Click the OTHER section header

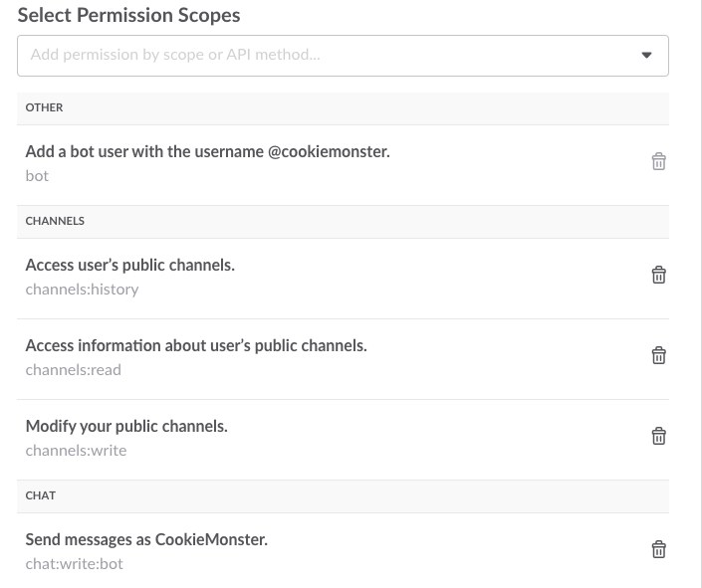tap(343, 108)
